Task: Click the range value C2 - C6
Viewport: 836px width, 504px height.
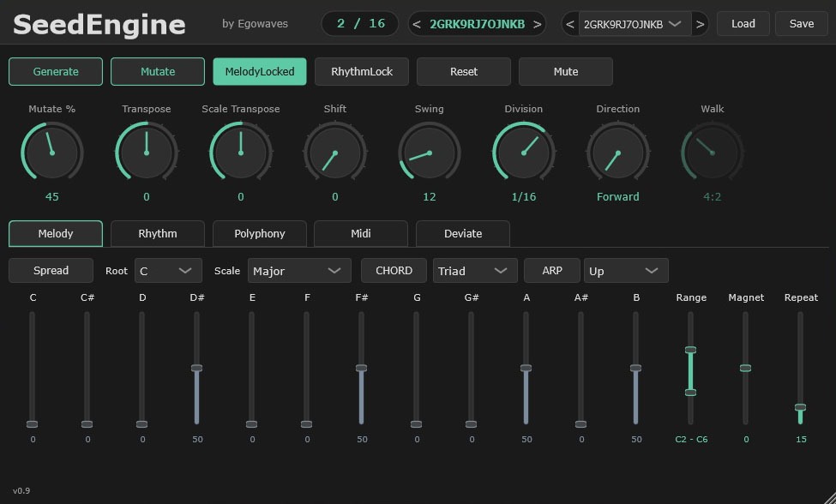Action: pos(691,440)
